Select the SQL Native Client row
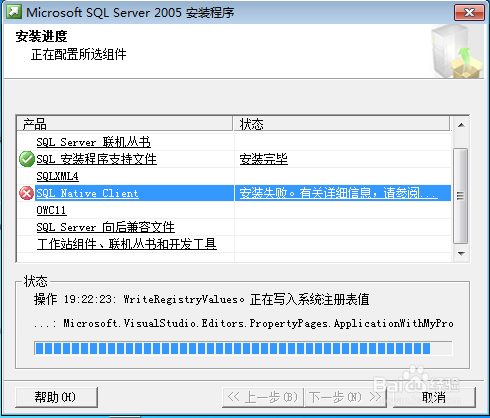This screenshot has width=490, height=418. pyautogui.click(x=235, y=193)
